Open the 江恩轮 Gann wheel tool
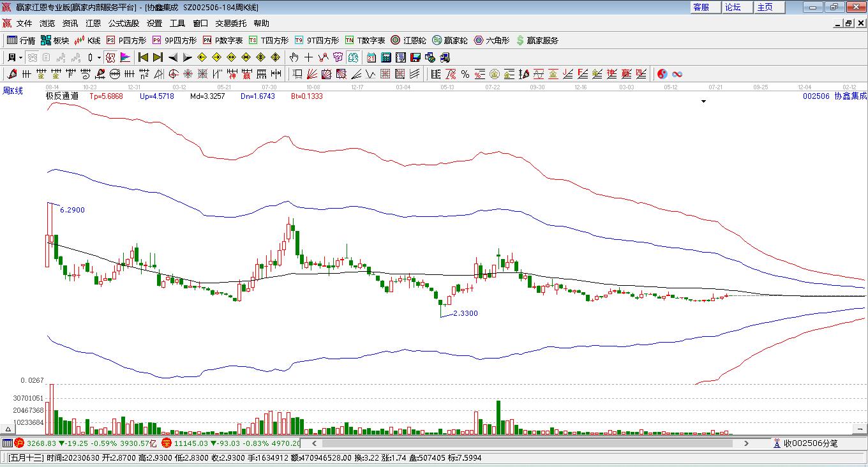The width and height of the screenshot is (868, 467). click(408, 40)
